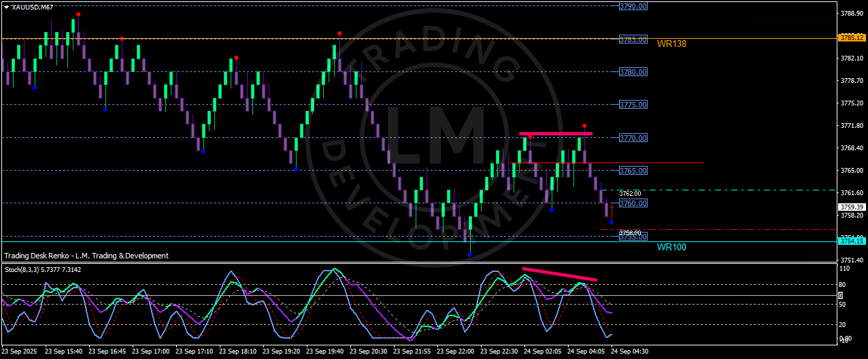Viewport: 868px width, 359px height.
Task: Click the 3778.70 value on price axis
Action: (x=852, y=80)
